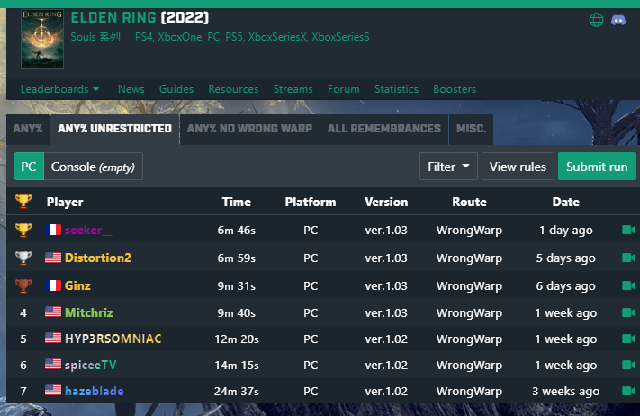Viewport: 640px width, 416px height.
Task: Click US flag beside spiceeTV
Action: pos(53,364)
